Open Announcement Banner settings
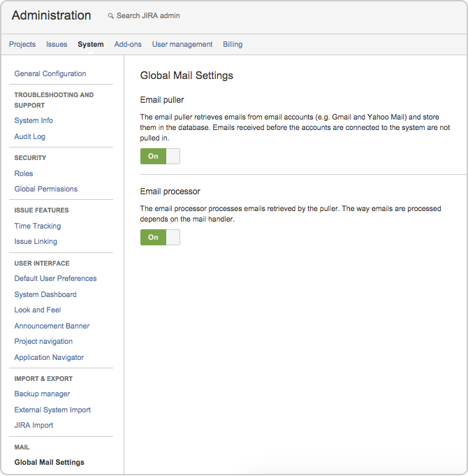468x476 pixels. [x=52, y=326]
